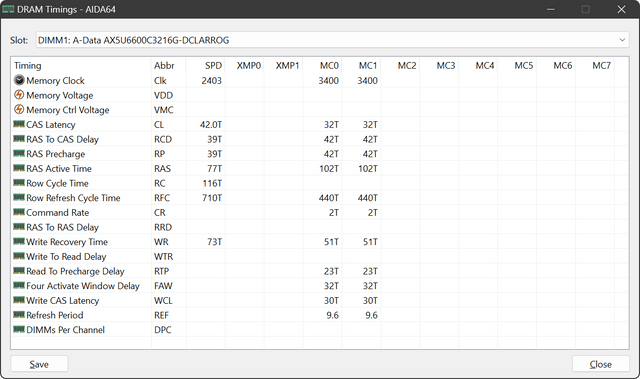Click the MC1 column header
640x379 pixels.
pos(361,65)
